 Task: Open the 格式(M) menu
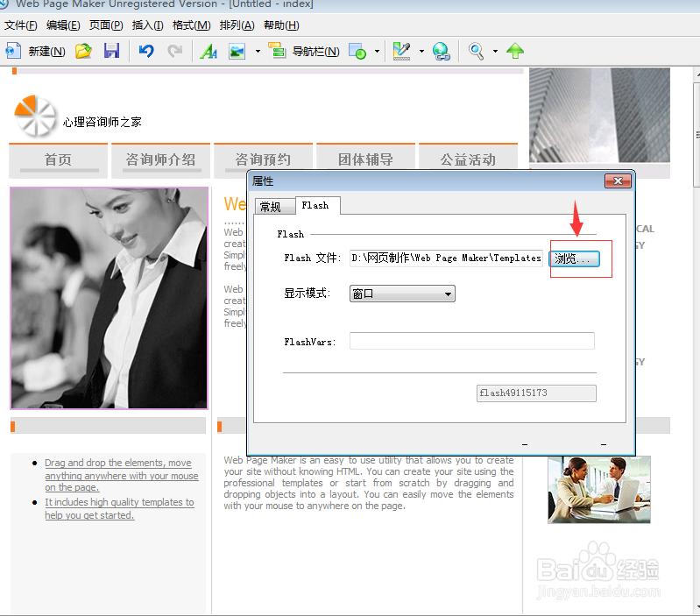(192, 25)
